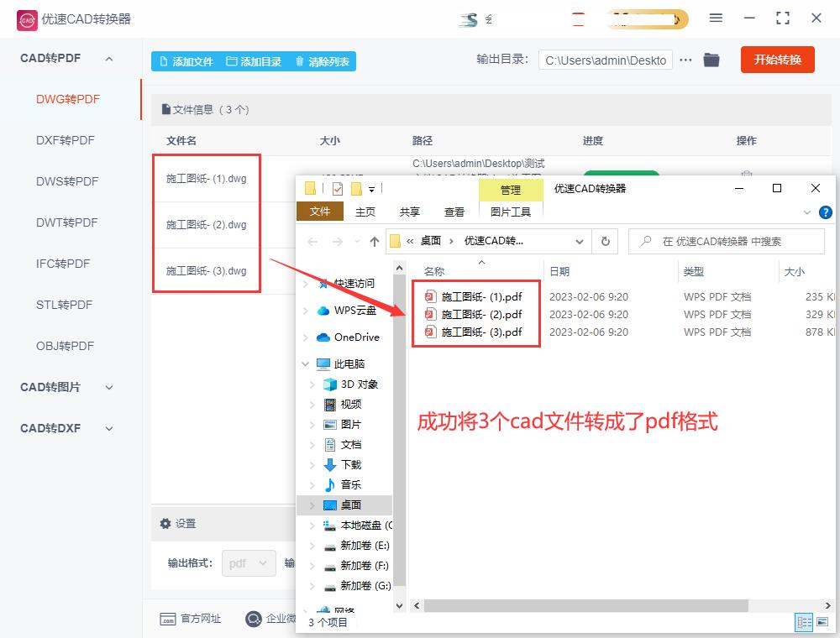Open the Explorer address bar dropdown

coord(580,241)
